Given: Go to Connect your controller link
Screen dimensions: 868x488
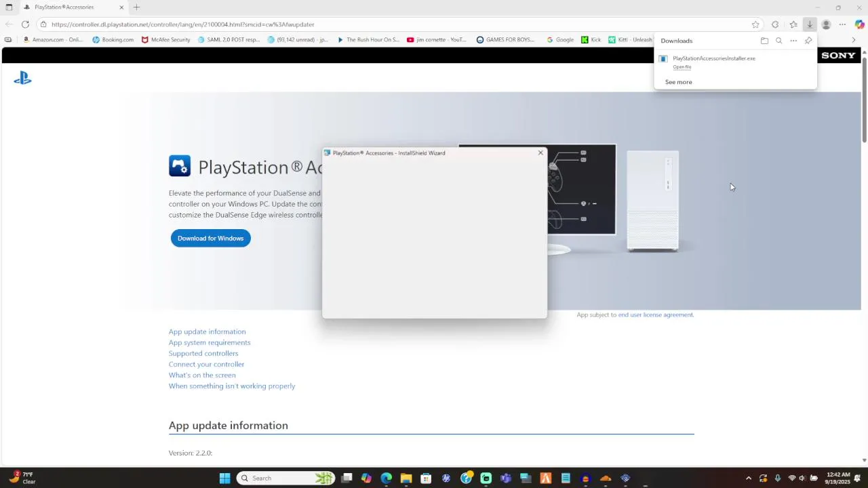Looking at the screenshot, I should [x=207, y=365].
